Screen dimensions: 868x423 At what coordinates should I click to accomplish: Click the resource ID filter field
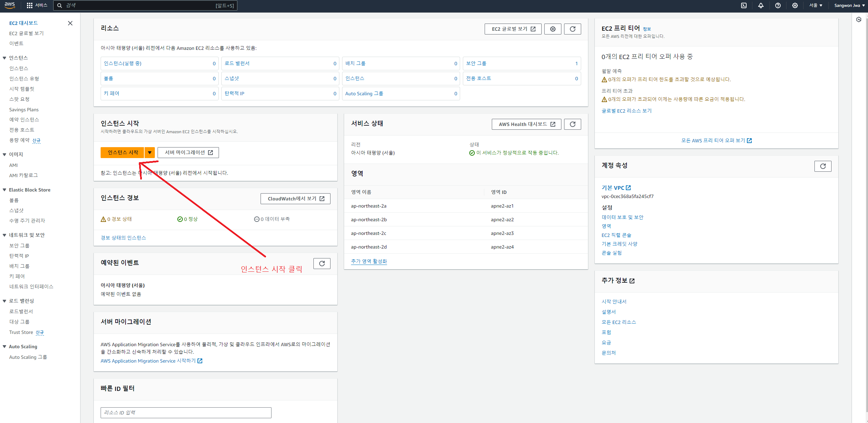click(186, 412)
